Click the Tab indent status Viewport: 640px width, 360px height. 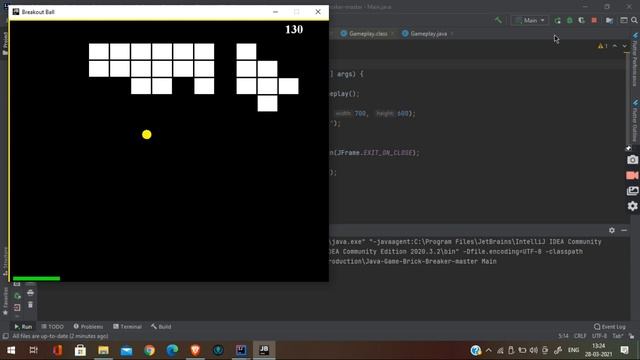click(x=618, y=336)
